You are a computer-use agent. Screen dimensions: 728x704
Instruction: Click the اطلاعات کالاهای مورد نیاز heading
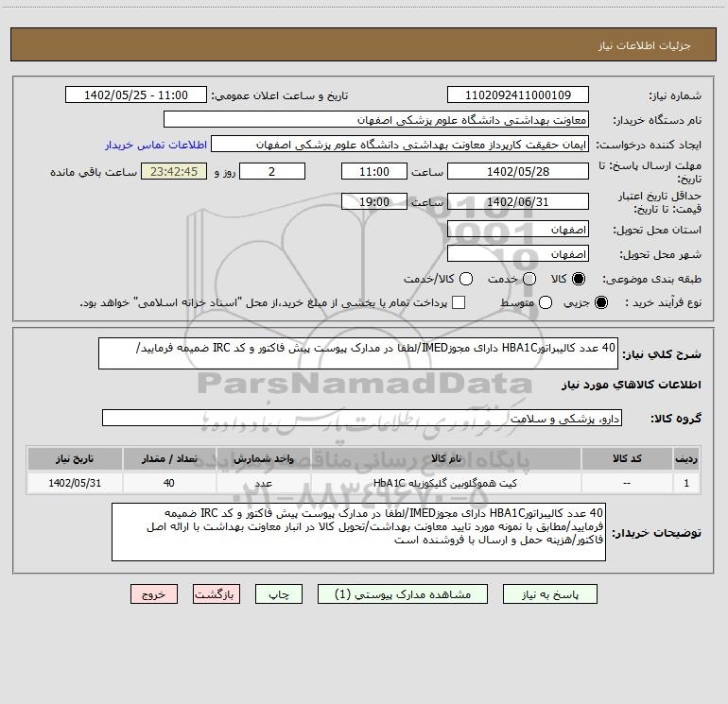632,385
